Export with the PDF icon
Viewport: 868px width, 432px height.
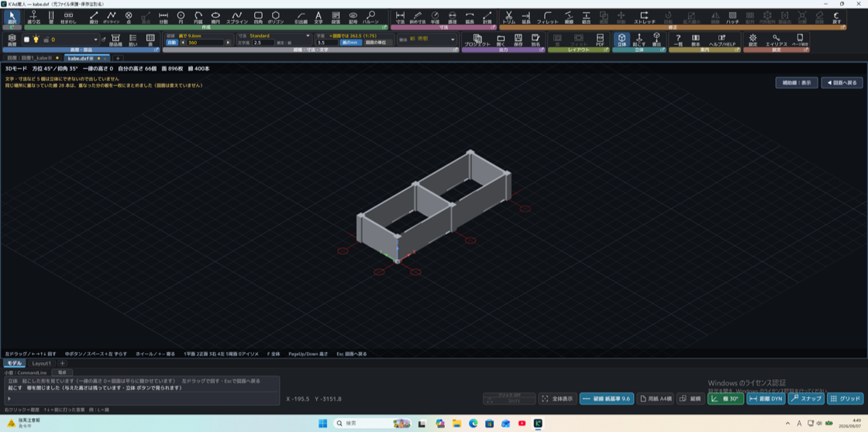(600, 40)
